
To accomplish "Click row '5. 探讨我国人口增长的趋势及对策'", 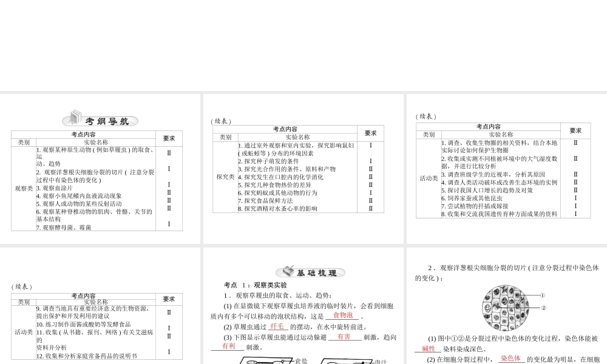I will (487, 190).
